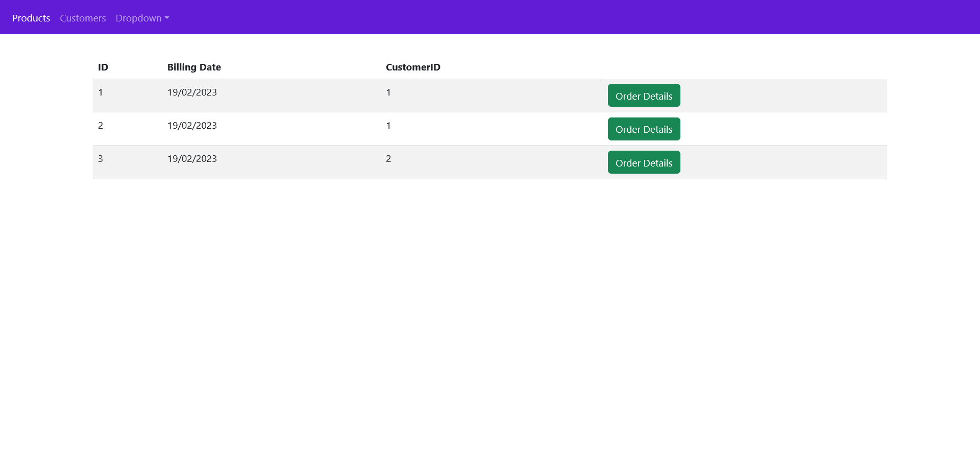
Task: Select the CustomerID value in row 2
Action: pos(389,126)
